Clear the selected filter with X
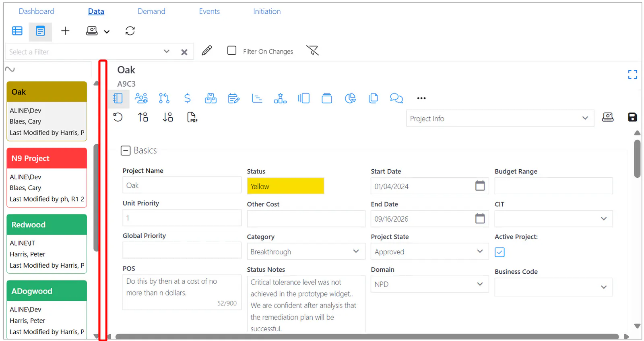The width and height of the screenshot is (644, 341). pyautogui.click(x=184, y=52)
